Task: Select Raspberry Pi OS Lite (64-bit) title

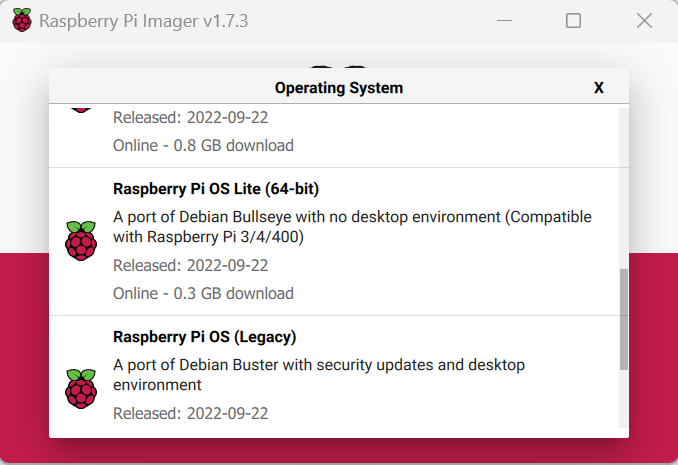Action: pyautogui.click(x=216, y=189)
